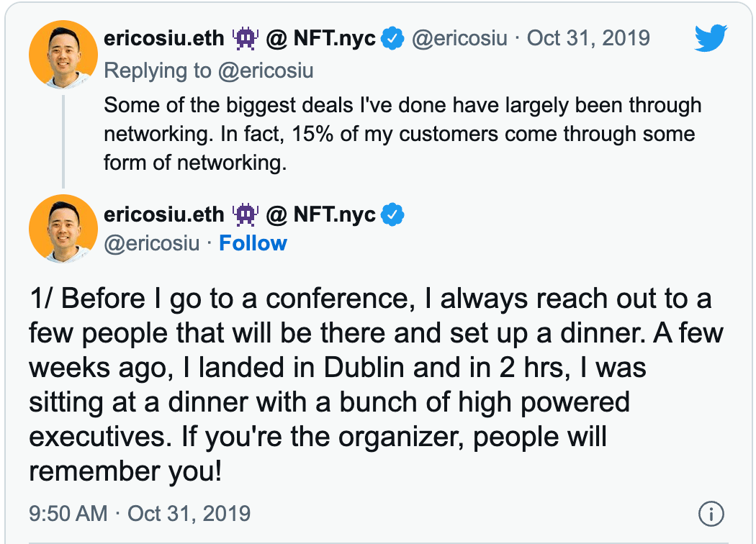
Task: Follow @ericosiu via the Follow link
Action: coord(253,243)
